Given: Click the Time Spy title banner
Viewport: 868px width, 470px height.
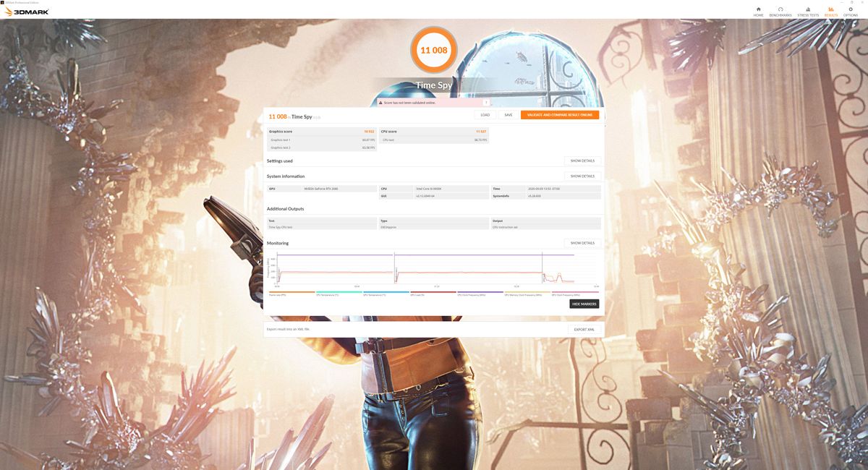Looking at the screenshot, I should coord(434,85).
